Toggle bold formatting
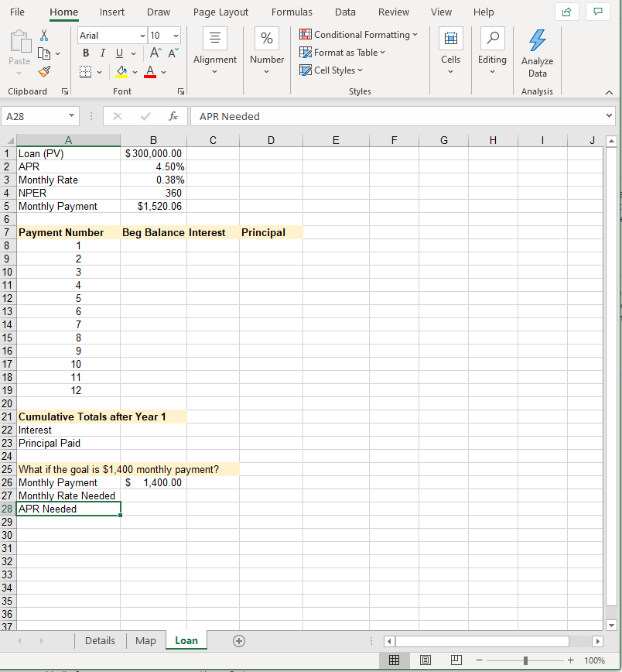Image resolution: width=622 pixels, height=672 pixels. 85,53
